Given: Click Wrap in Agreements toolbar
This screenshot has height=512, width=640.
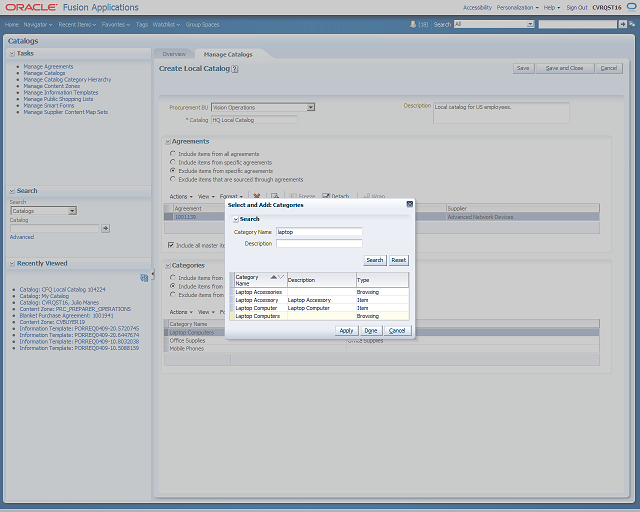Looking at the screenshot, I should [x=374, y=196].
